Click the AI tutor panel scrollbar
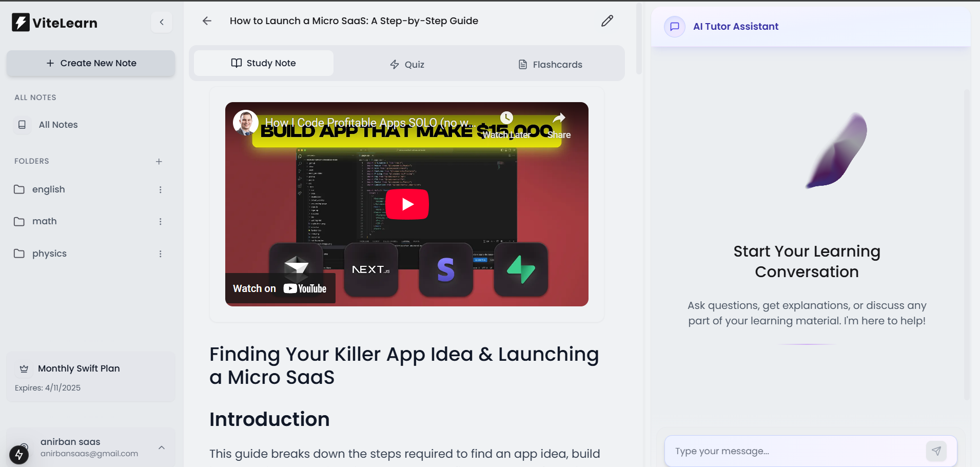This screenshot has height=467, width=980. (967, 244)
